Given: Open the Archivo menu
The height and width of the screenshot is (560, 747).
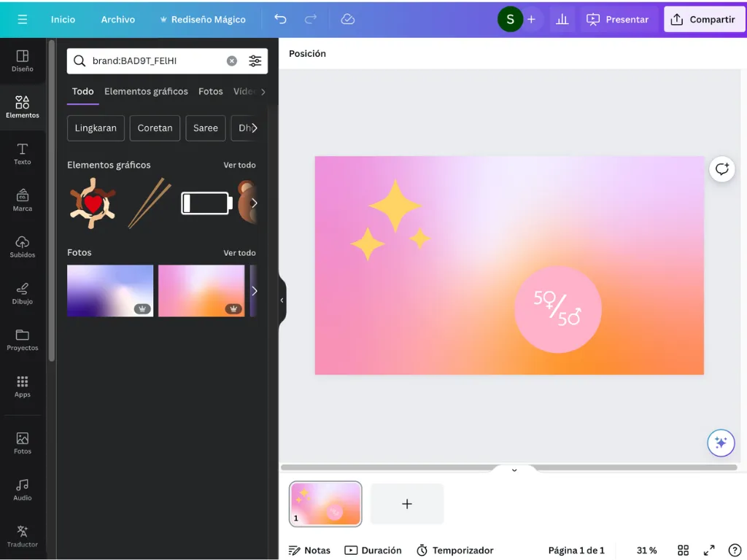Looking at the screenshot, I should point(117,20).
